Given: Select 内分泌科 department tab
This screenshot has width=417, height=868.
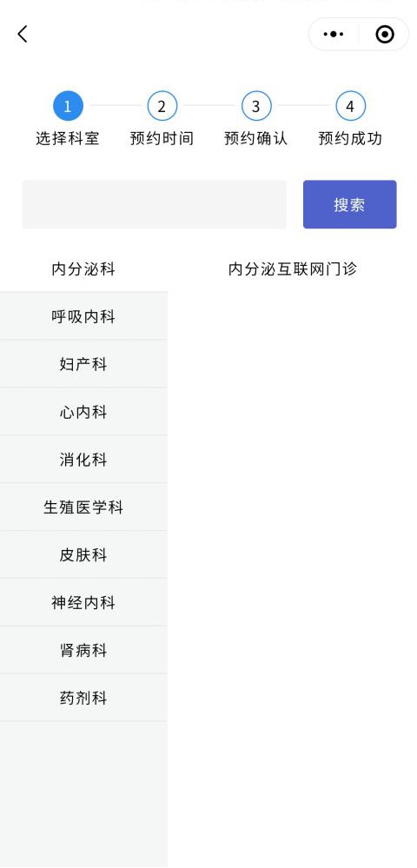Looking at the screenshot, I should click(x=83, y=268).
